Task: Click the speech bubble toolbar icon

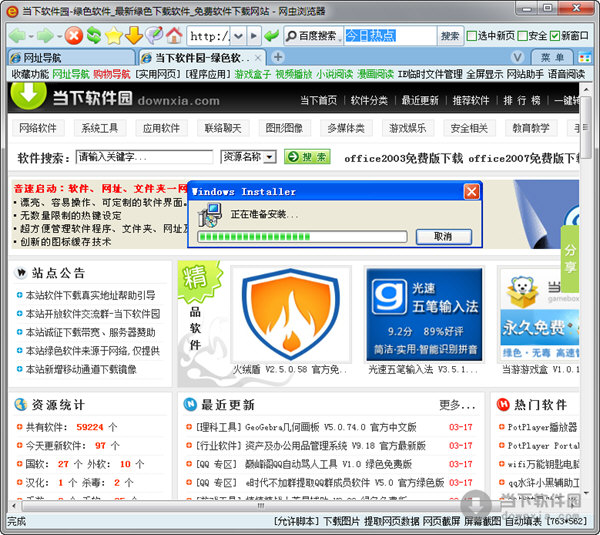Action: [x=155, y=36]
